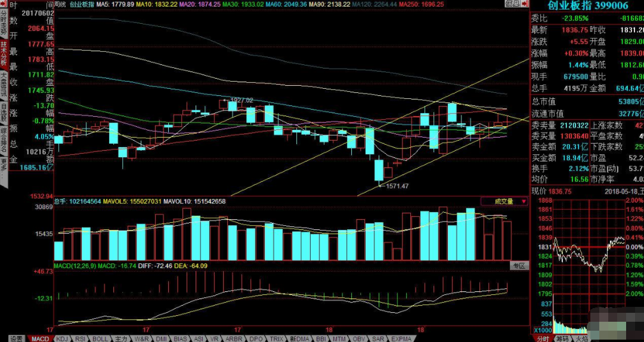
Task: Click the MA20: 1874.25 legend value
Action: click(200, 4)
